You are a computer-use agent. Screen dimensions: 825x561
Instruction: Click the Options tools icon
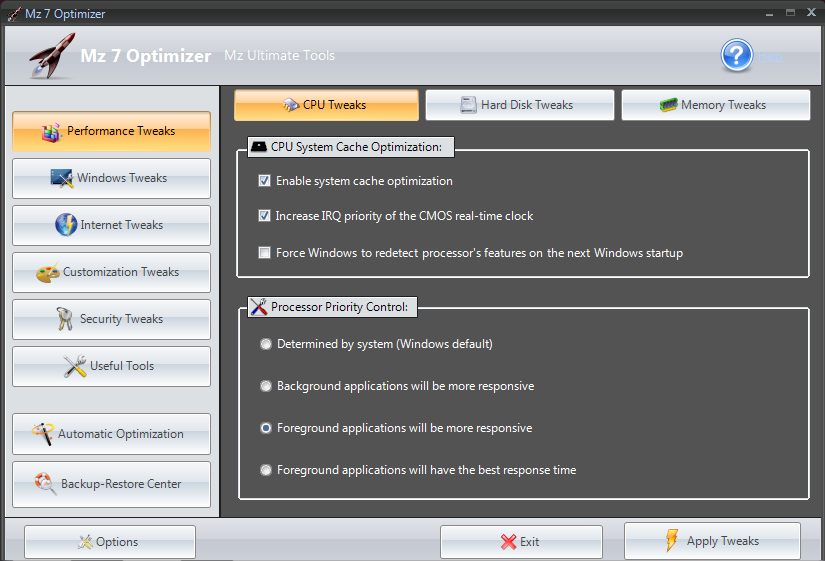[85, 542]
